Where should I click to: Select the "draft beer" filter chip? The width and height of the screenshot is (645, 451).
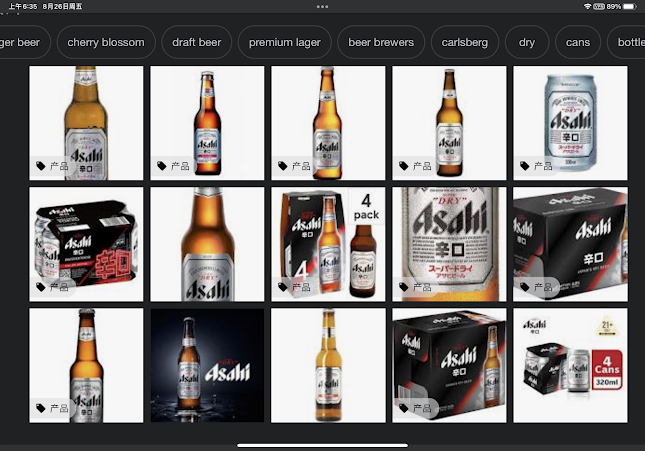[196, 43]
